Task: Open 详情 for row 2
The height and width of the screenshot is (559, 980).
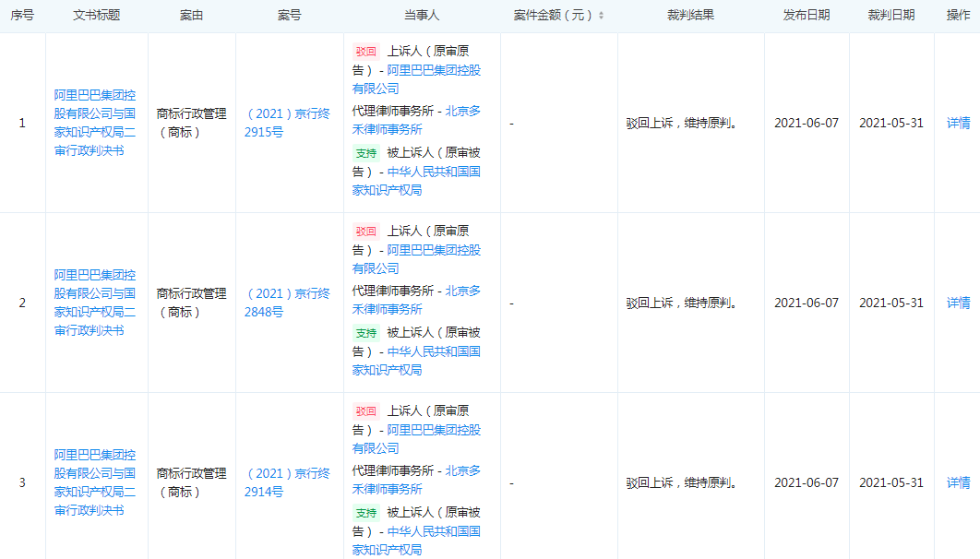Action: pos(958,303)
